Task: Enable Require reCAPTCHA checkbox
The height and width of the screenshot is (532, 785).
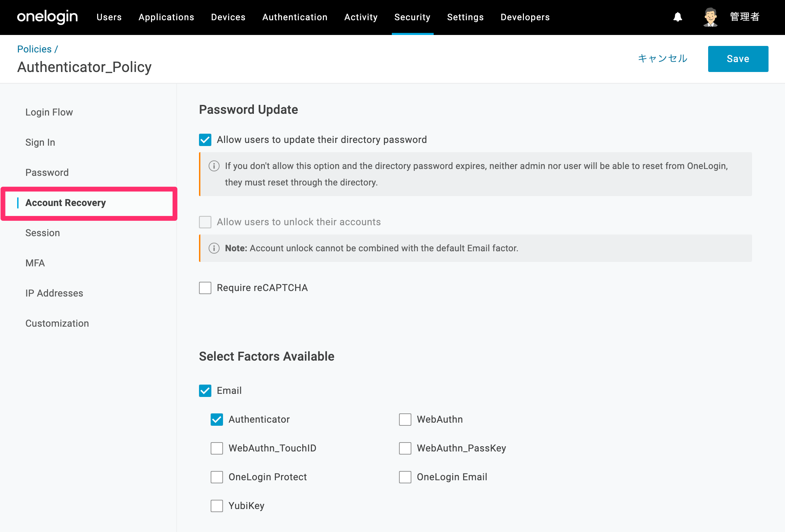Action: click(x=205, y=288)
